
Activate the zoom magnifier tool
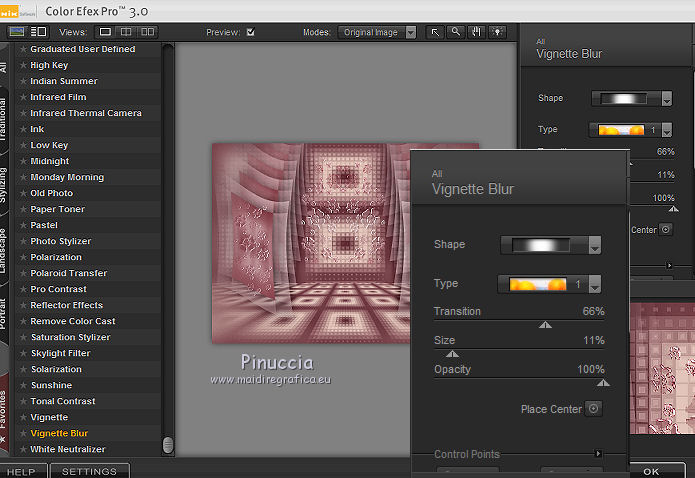point(455,32)
